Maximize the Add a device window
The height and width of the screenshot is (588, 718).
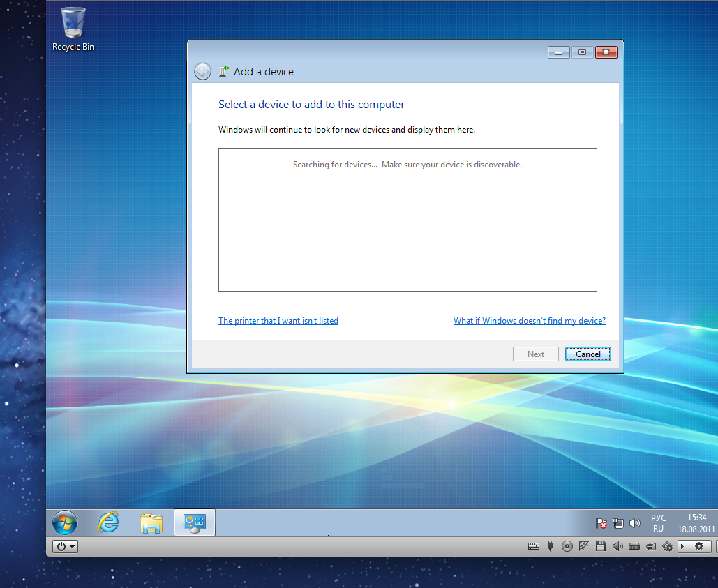pos(582,52)
